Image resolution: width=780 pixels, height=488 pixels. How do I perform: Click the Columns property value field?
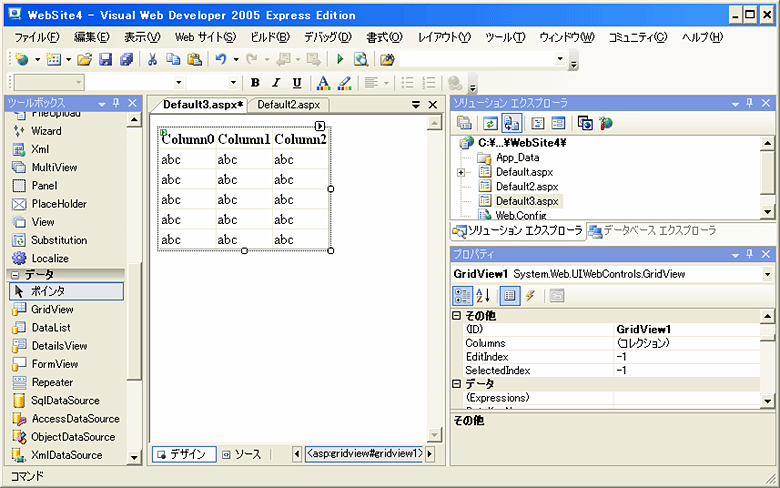pyautogui.click(x=690, y=343)
